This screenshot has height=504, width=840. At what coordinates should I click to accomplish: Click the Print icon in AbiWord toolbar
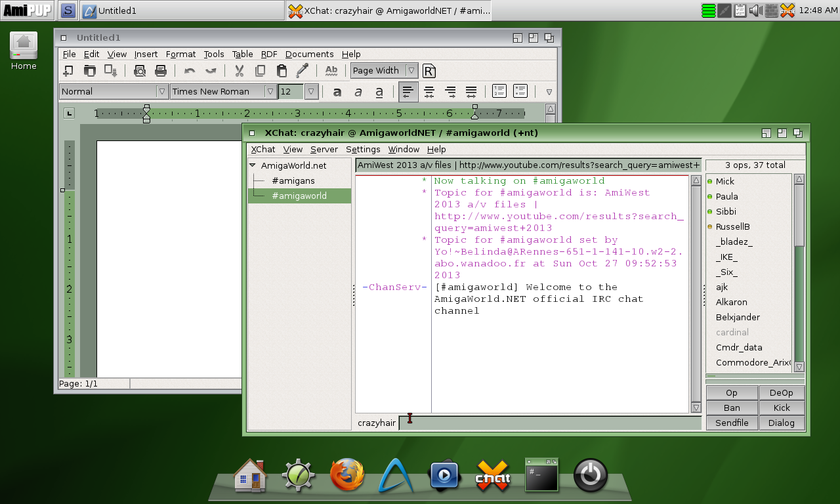pos(160,71)
